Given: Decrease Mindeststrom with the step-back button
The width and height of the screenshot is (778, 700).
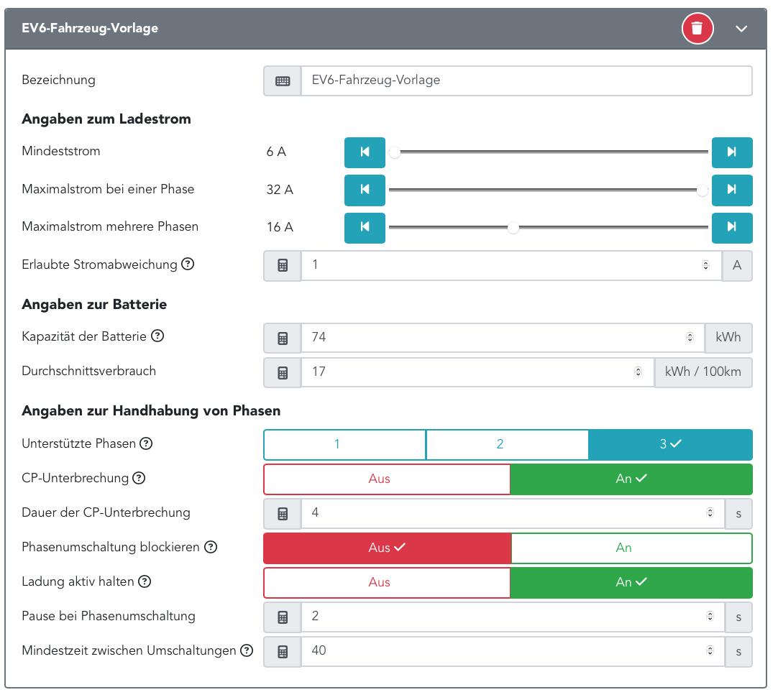Looking at the screenshot, I should point(365,152).
